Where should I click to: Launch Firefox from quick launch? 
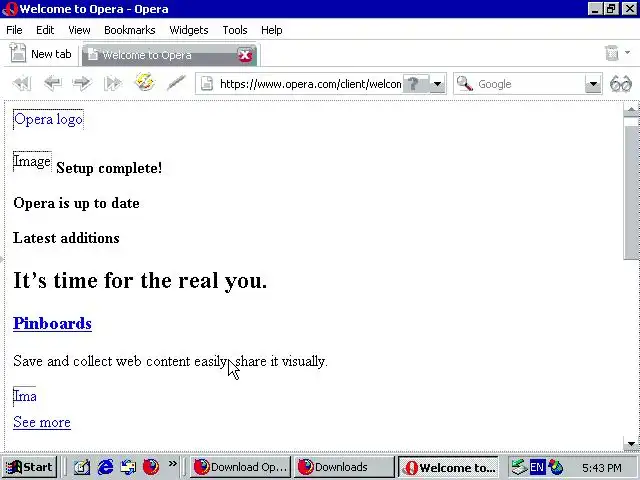(x=151, y=467)
